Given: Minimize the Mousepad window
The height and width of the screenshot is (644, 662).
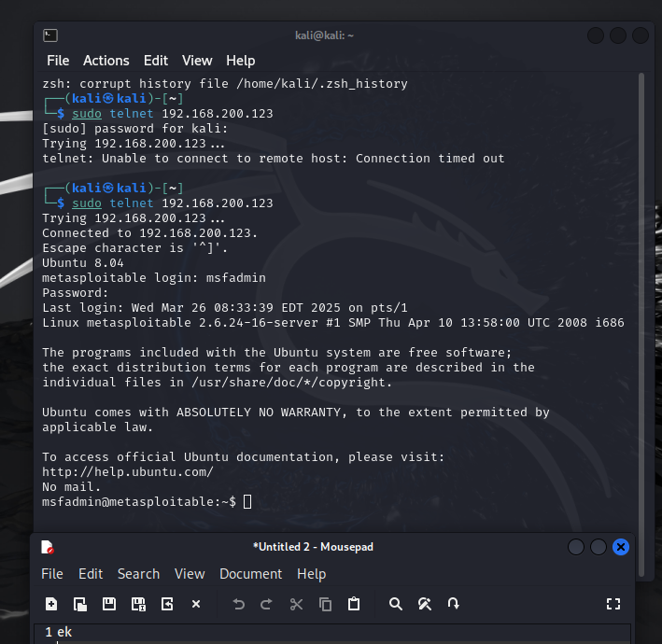Looking at the screenshot, I should coord(576,547).
